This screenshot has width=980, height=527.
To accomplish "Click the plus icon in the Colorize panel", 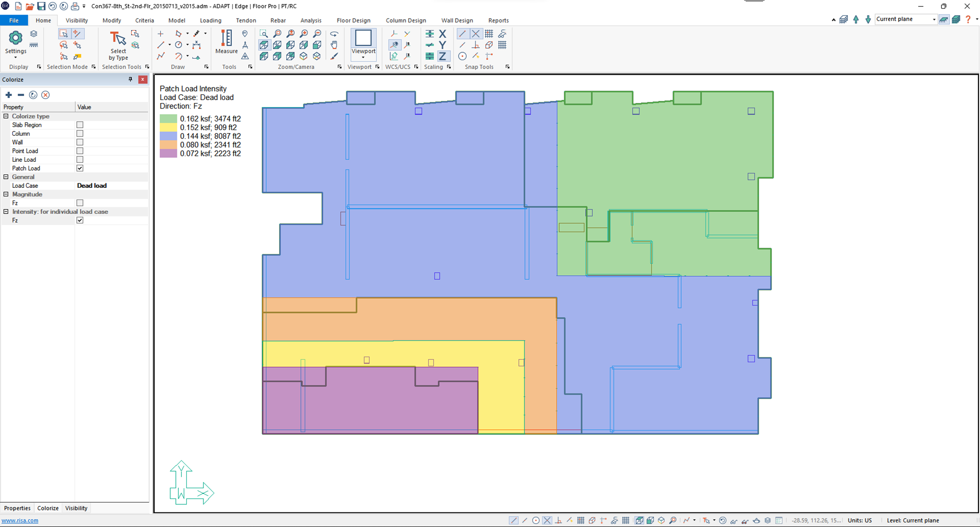I will (x=9, y=95).
